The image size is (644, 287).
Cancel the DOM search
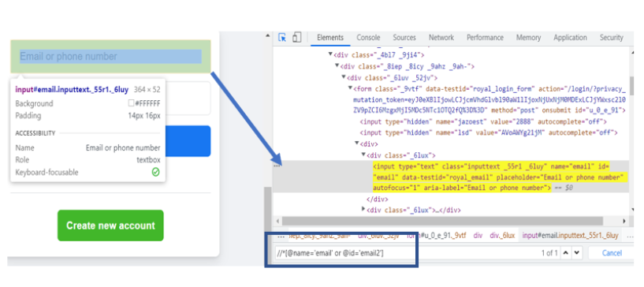(612, 253)
